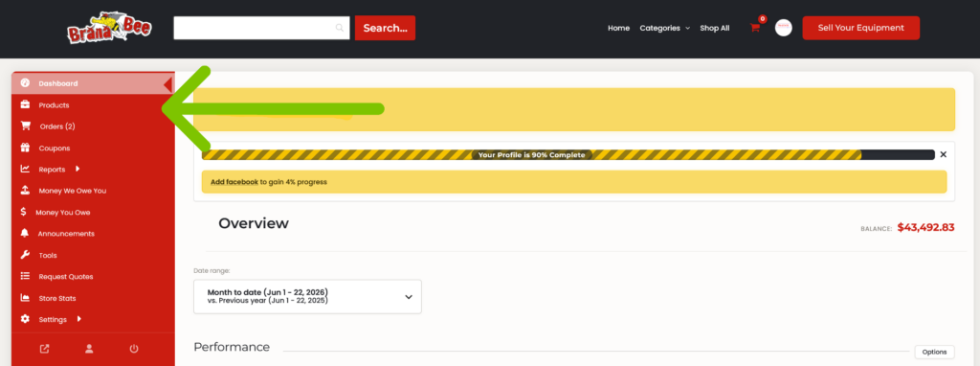Open Store Stats in the sidebar
Screen dimensions: 980x366
coord(93,298)
